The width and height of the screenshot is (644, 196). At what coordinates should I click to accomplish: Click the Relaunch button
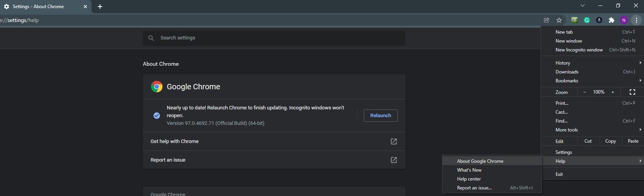(380, 116)
